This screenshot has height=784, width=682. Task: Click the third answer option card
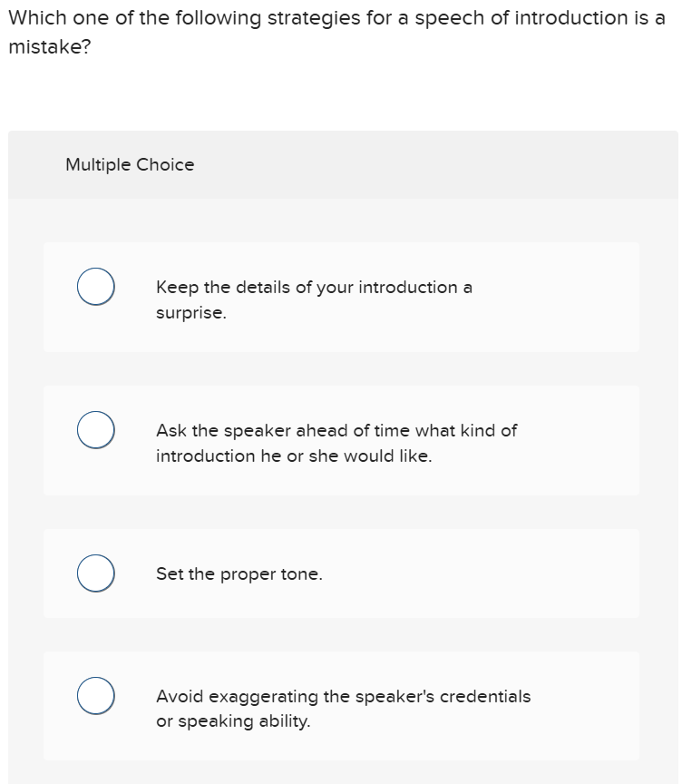(343, 573)
